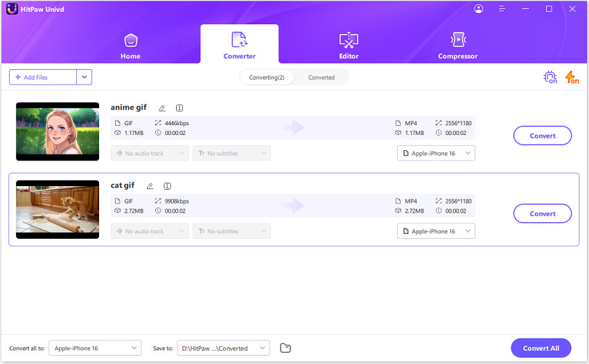Expand the Add Files dropdown arrow
The image size is (589, 364).
pyautogui.click(x=84, y=78)
